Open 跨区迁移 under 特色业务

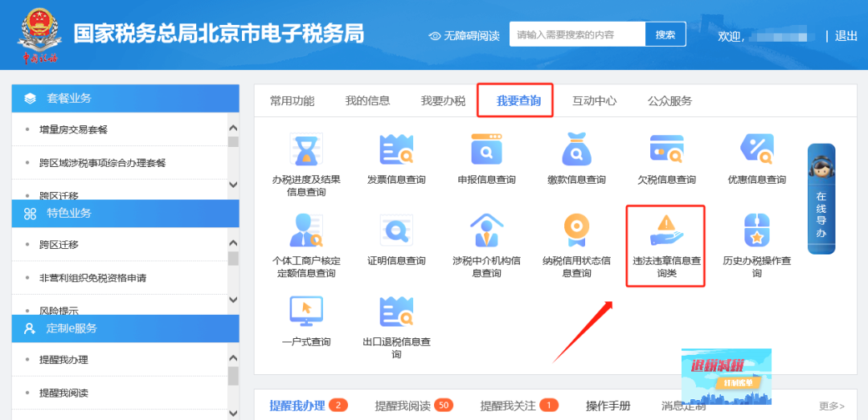pos(59,245)
